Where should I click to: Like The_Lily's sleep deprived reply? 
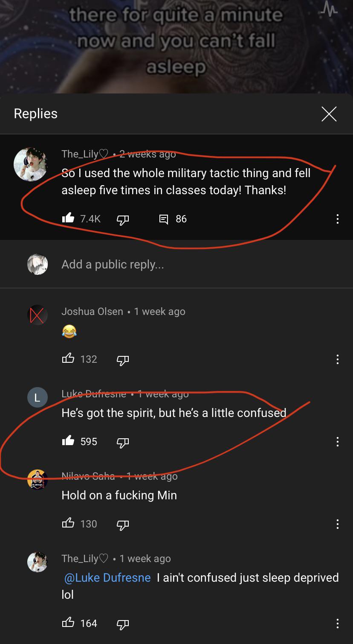click(x=68, y=623)
